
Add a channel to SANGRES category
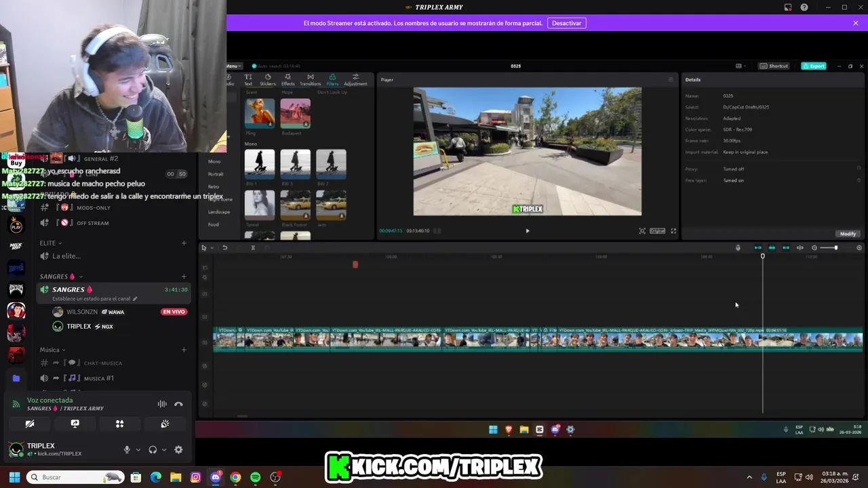[184, 277]
